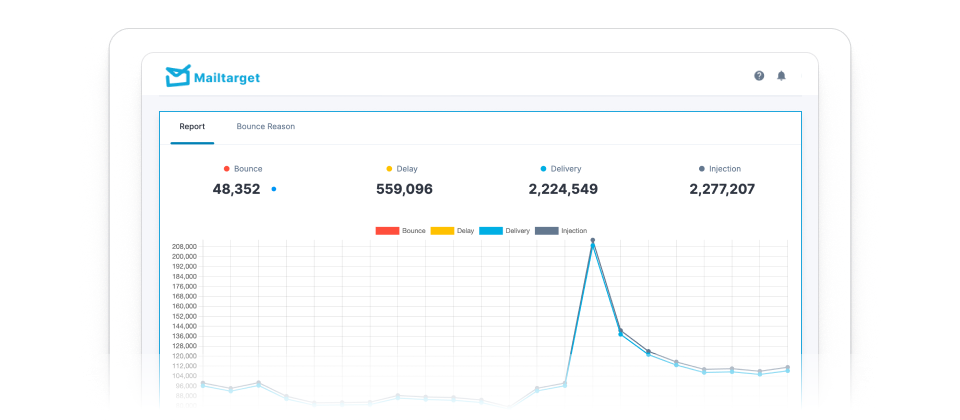Switch to the Report tab
960x420 pixels.
[x=192, y=127]
